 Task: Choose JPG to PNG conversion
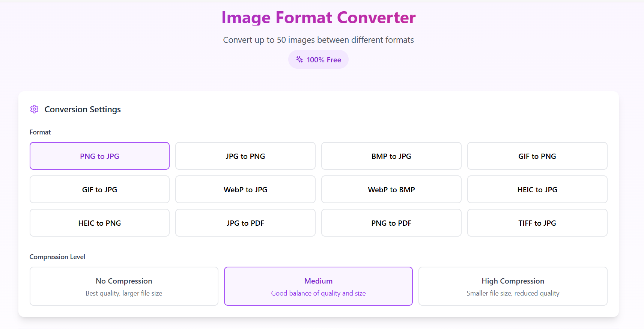tap(245, 156)
